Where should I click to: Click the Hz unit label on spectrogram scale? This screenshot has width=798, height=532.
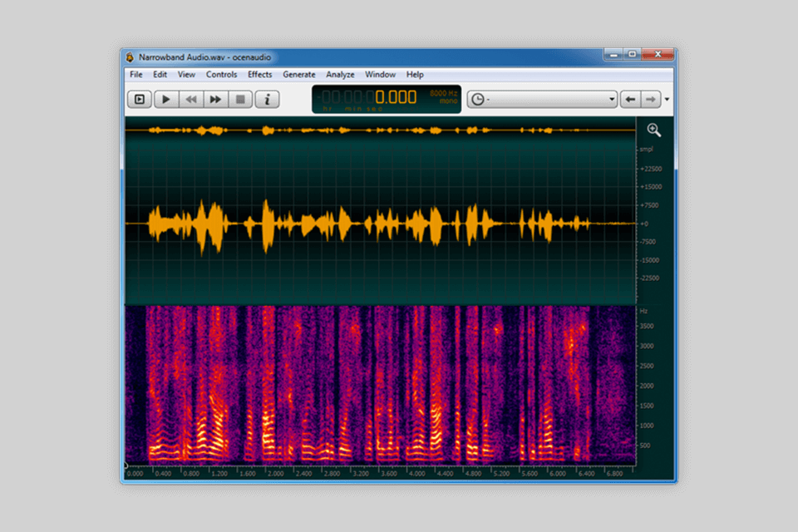[x=643, y=311]
